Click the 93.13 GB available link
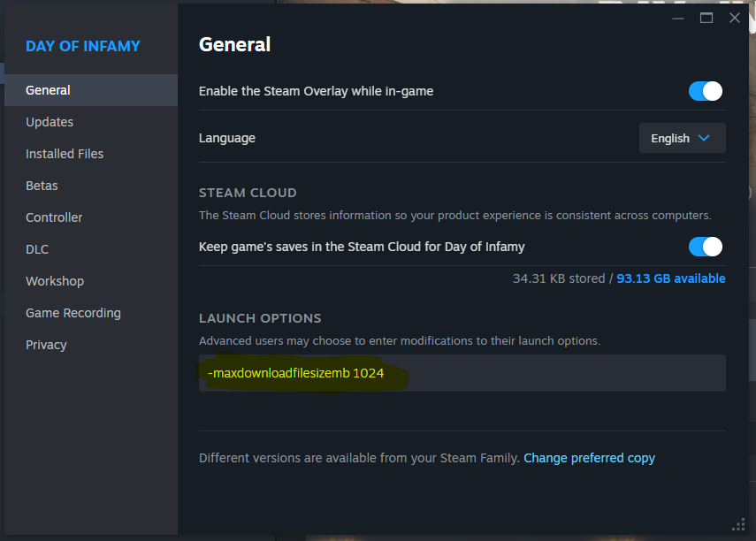Screen dimensions: 756x541 tap(670, 278)
